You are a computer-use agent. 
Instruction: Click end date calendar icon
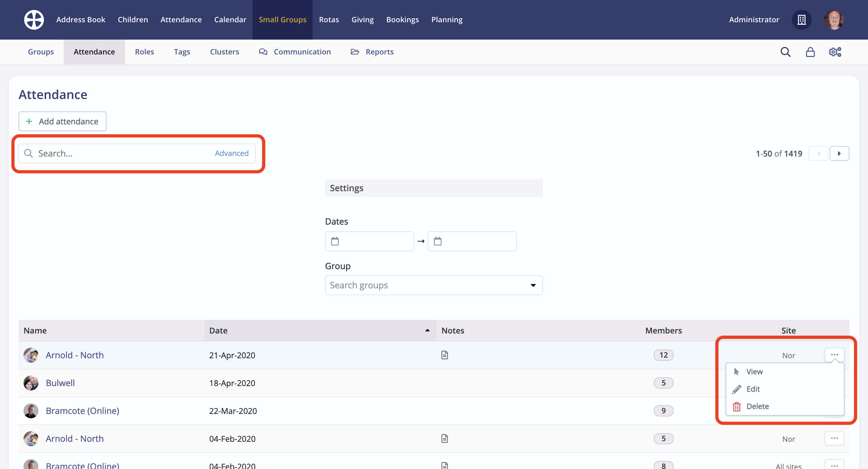(x=437, y=241)
